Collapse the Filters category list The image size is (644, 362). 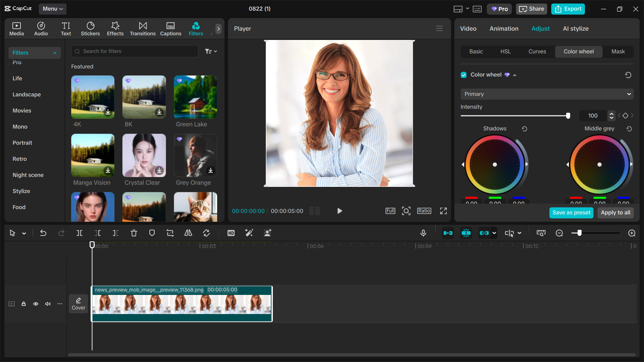tap(55, 53)
